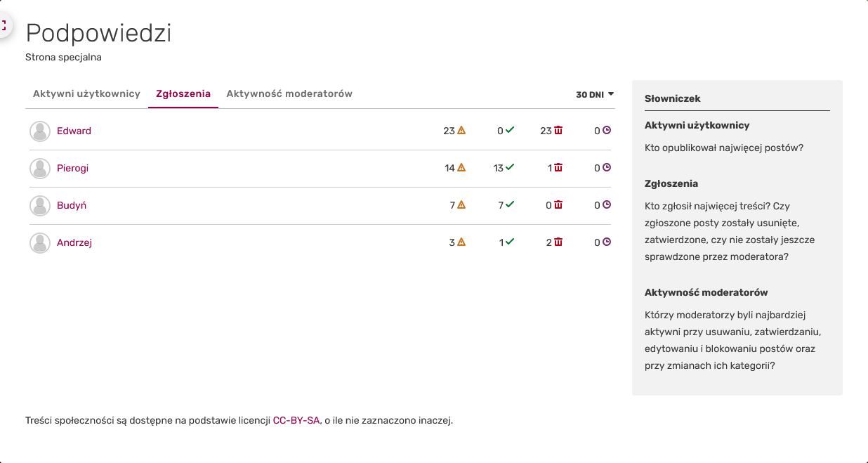Viewport: 868px width, 463px height.
Task: Switch to Aktywni użytkownicy tab
Action: 86,93
